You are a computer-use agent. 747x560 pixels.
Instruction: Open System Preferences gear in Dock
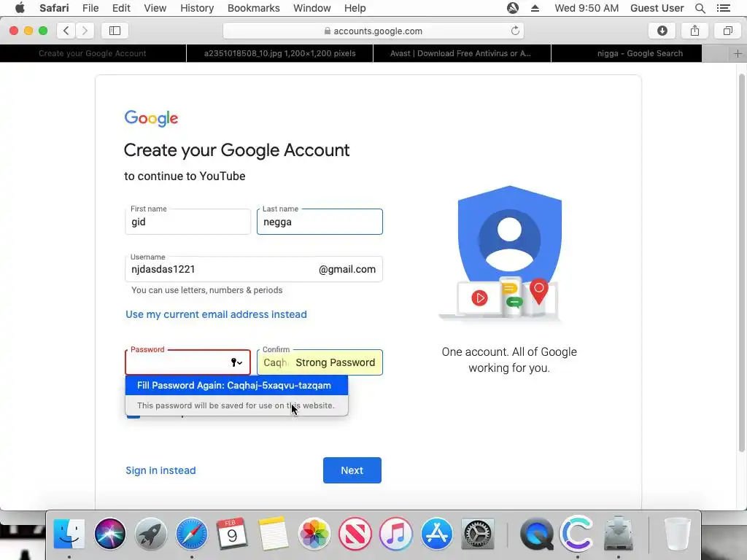coord(477,534)
